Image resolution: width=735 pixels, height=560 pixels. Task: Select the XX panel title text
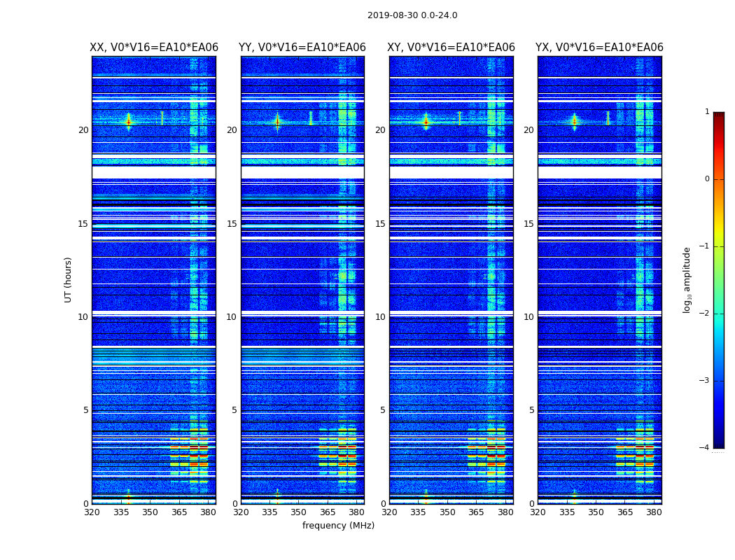154,48
